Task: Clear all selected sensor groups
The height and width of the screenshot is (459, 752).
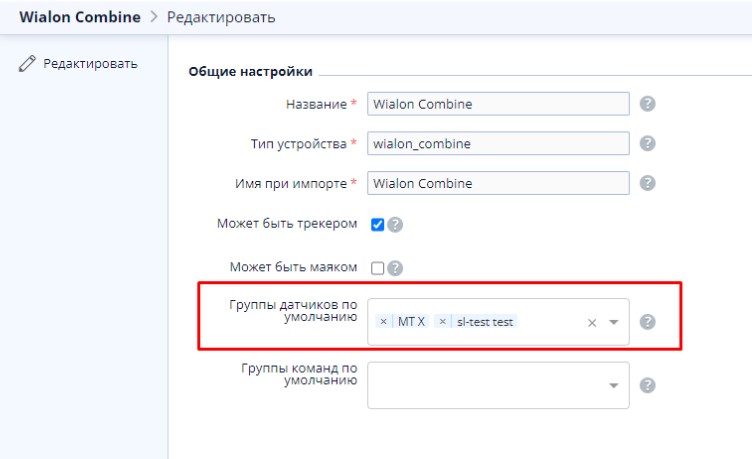Action: point(592,323)
